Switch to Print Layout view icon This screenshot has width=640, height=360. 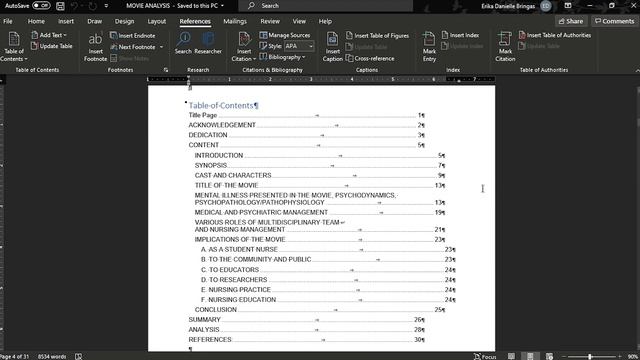tap(530, 356)
